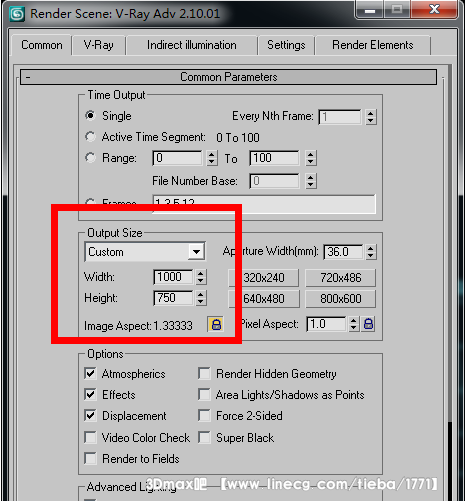This screenshot has height=501, width=467.
Task: Click the Width field showing 1000
Action: [173, 277]
